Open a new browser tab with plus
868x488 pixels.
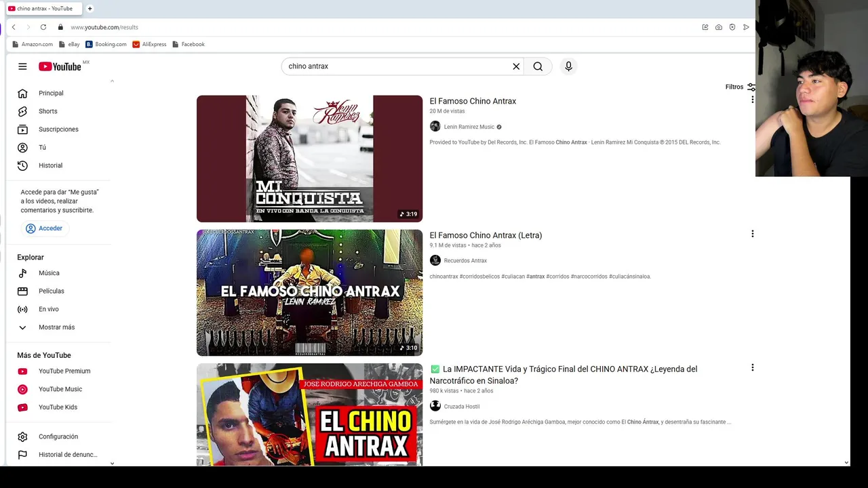[x=90, y=9]
